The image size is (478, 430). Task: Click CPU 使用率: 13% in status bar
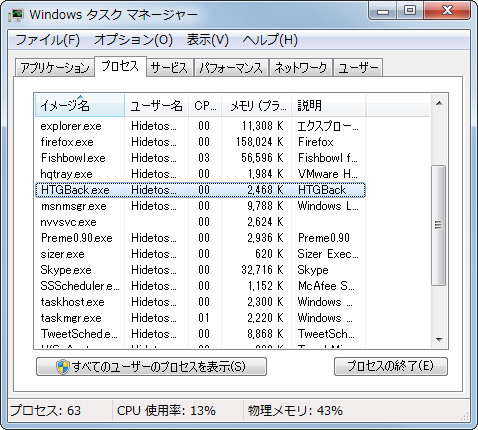[x=166, y=411]
